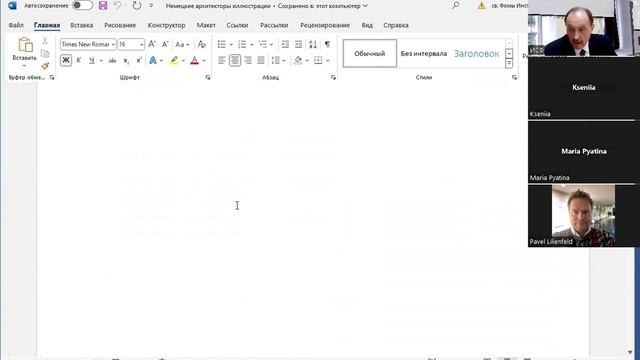The width and height of the screenshot is (640, 360).
Task: Open the Paragraph (Абзац) dialog launcher
Action: (x=333, y=77)
